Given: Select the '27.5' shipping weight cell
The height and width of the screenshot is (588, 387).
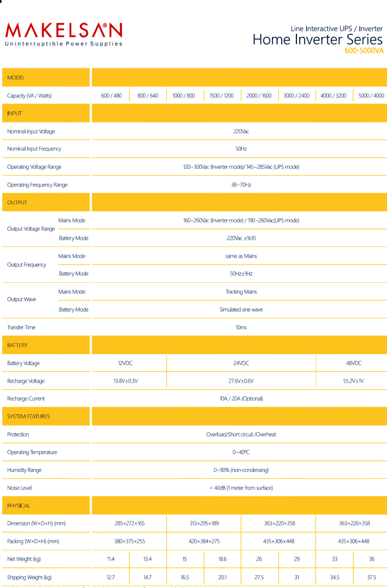Looking at the screenshot, I should [x=259, y=577].
